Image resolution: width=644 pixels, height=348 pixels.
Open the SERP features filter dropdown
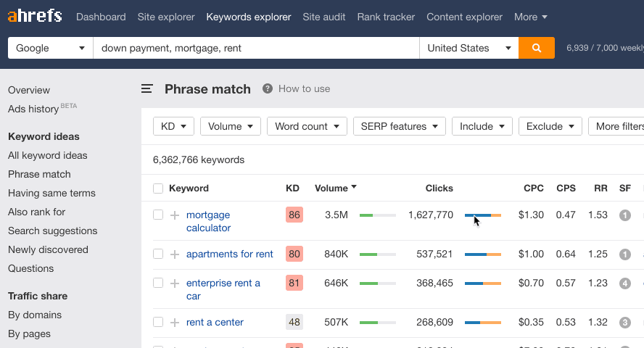point(399,126)
